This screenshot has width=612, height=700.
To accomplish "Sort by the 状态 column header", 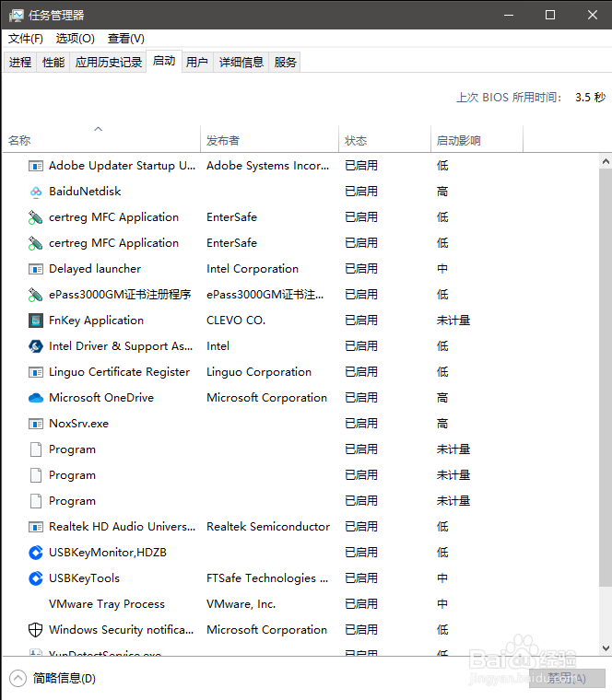I will coord(385,139).
